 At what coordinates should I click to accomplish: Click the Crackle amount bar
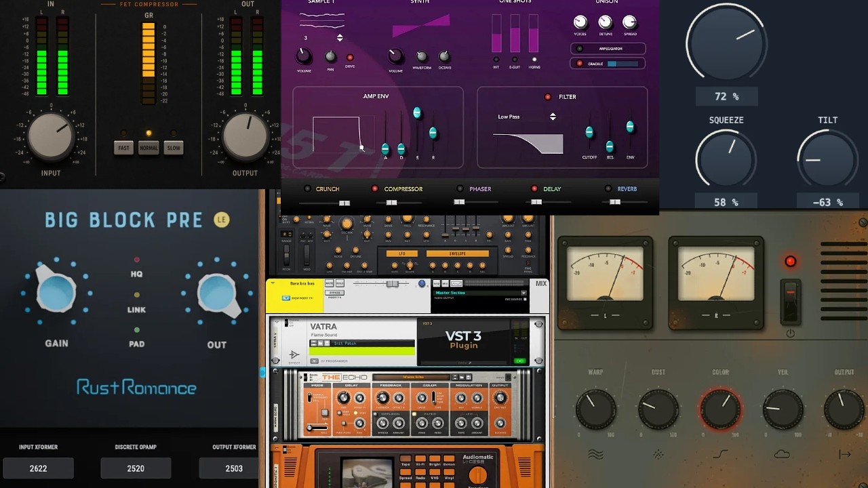(x=623, y=64)
